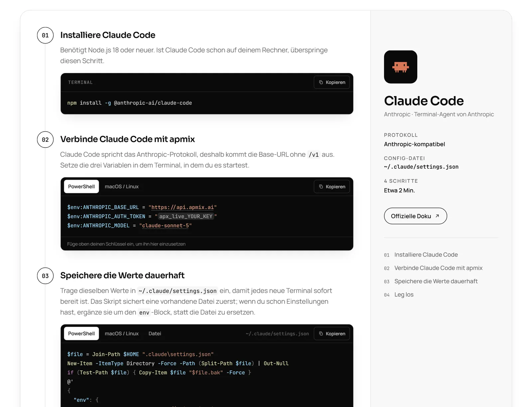The image size is (532, 407).
Task: Copy the npm install terminal command
Action: pyautogui.click(x=332, y=82)
